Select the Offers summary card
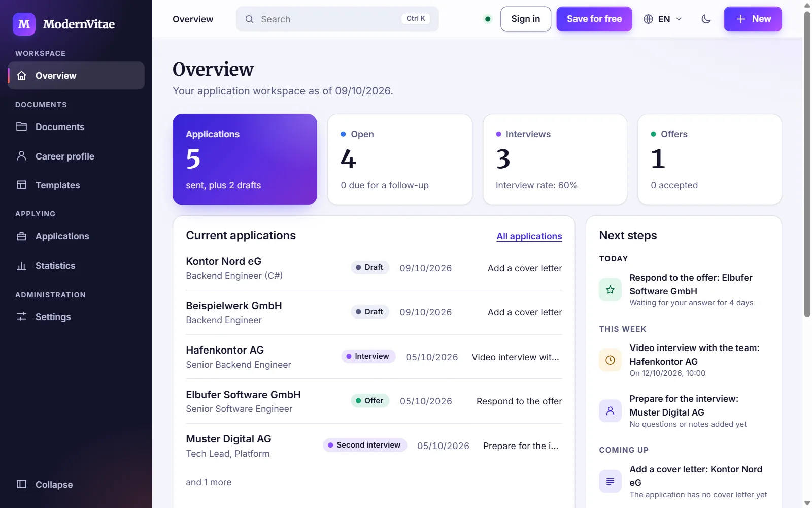The width and height of the screenshot is (812, 508). pos(710,160)
